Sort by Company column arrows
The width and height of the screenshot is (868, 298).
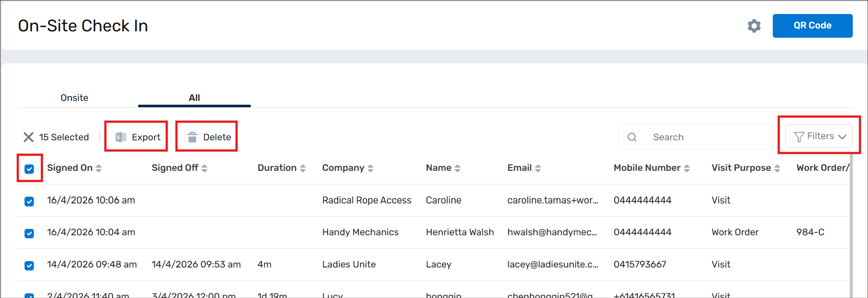[x=370, y=168]
